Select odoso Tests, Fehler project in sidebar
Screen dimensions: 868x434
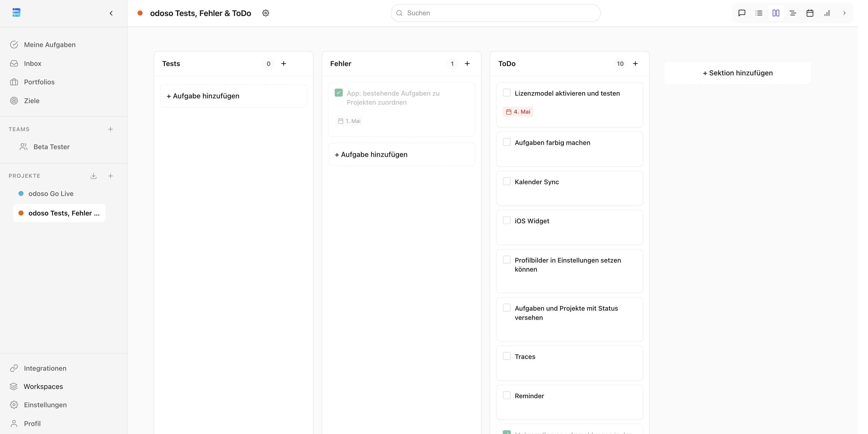pos(59,213)
